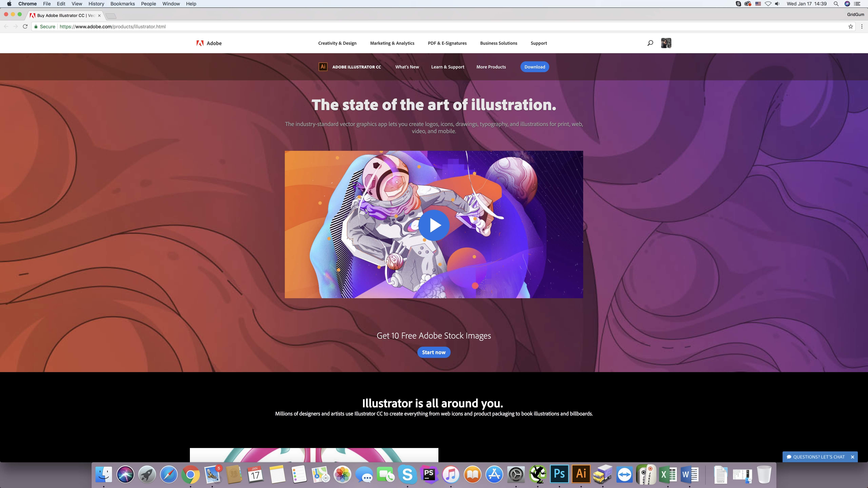The height and width of the screenshot is (488, 868).
Task: Open Microsoft Excel from the Dock
Action: 668,474
